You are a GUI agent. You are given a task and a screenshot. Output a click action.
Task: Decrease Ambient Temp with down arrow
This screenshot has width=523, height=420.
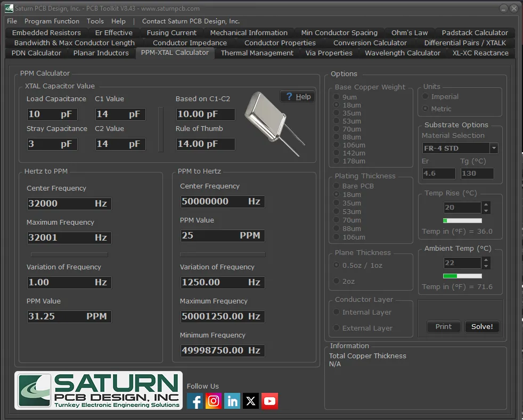(486, 266)
